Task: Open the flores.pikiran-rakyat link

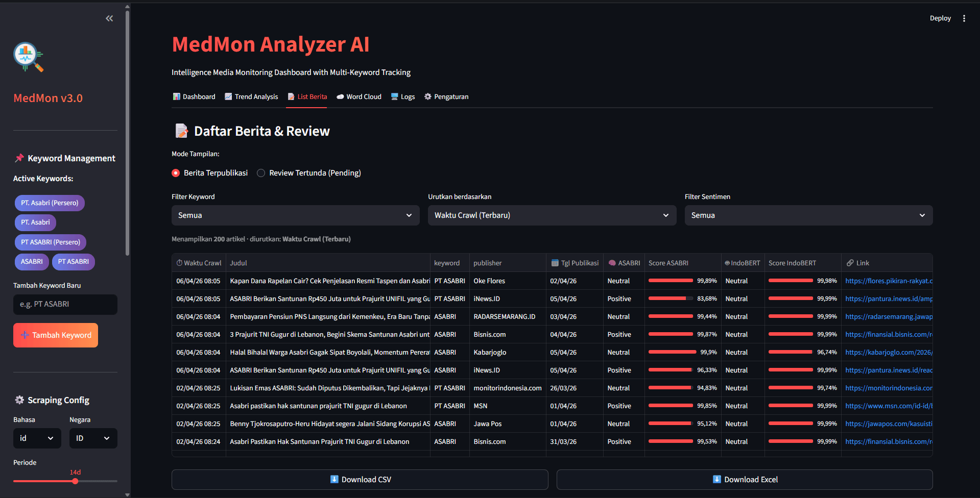Action: point(889,281)
